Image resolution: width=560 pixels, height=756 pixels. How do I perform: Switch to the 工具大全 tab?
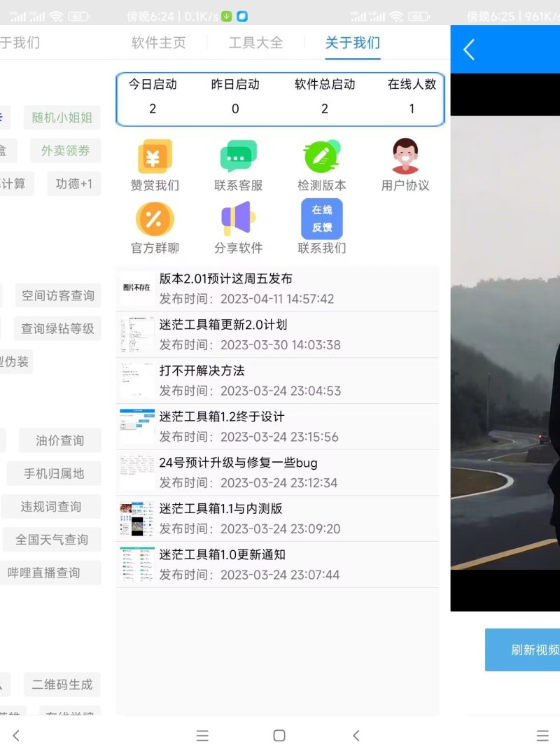click(x=255, y=43)
